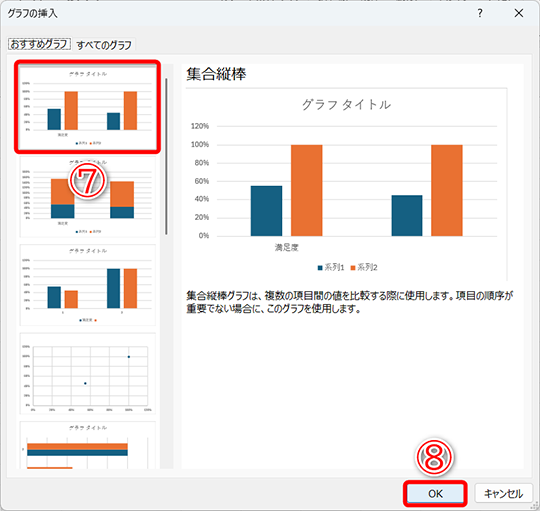This screenshot has height=511, width=540.
Task: Select the scatter plot chart thumbnail
Action: [x=87, y=374]
